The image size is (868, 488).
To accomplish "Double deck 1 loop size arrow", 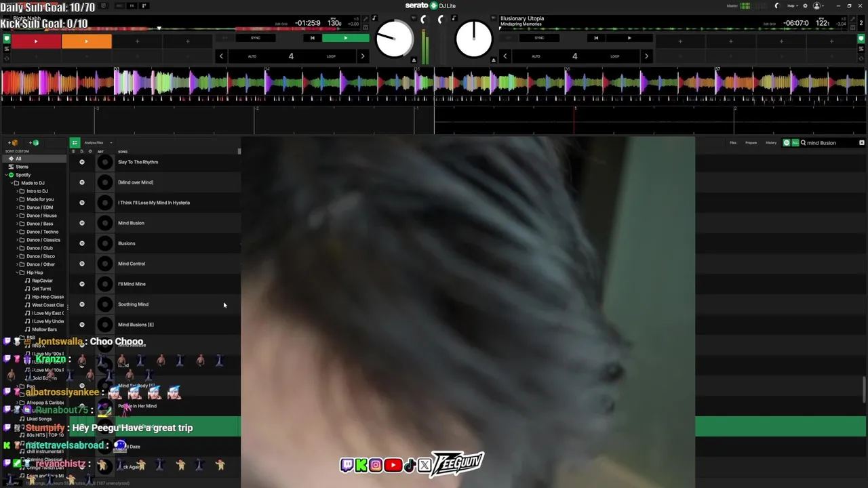I will click(363, 56).
